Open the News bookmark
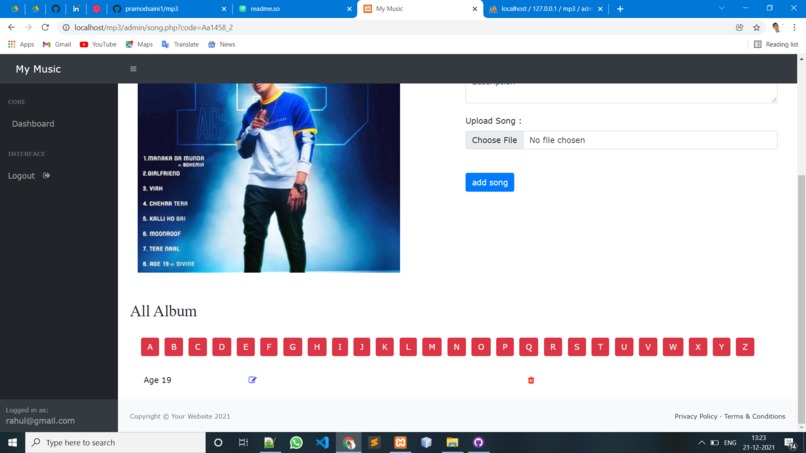The width and height of the screenshot is (806, 453). tap(222, 44)
